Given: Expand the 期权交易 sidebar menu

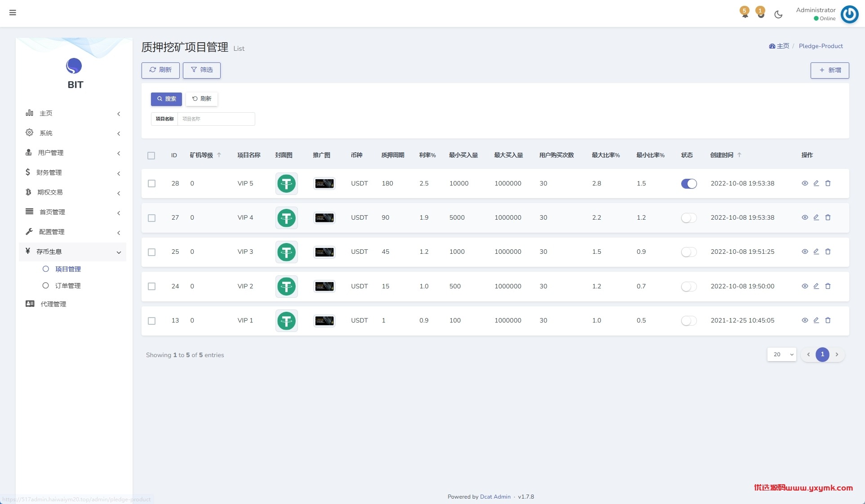Looking at the screenshot, I should tap(73, 192).
